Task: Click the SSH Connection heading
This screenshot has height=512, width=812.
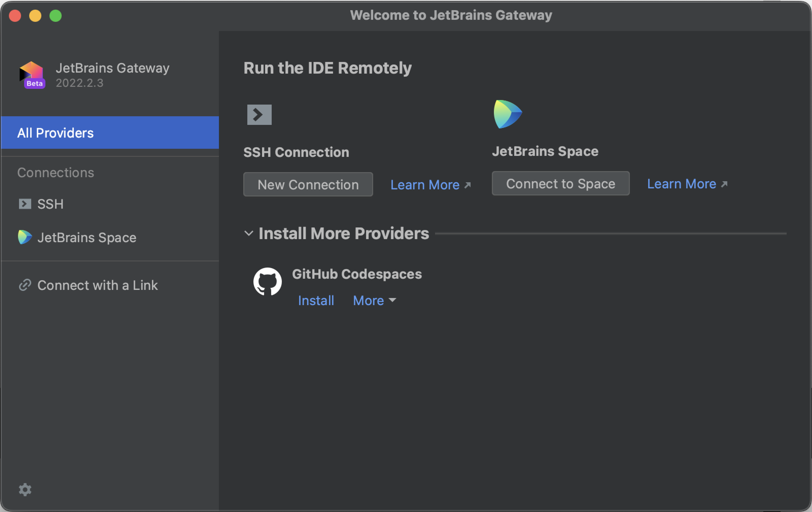Action: (296, 152)
